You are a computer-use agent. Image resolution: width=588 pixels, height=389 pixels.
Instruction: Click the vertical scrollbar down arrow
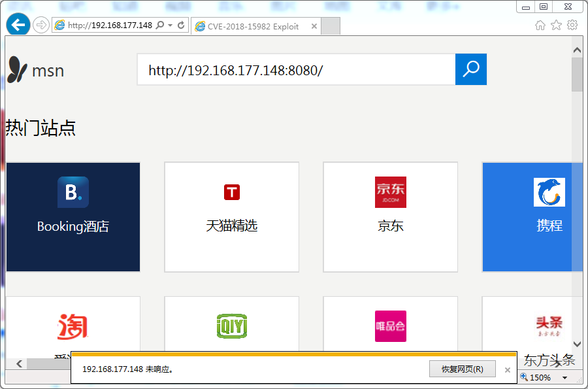tap(577, 344)
